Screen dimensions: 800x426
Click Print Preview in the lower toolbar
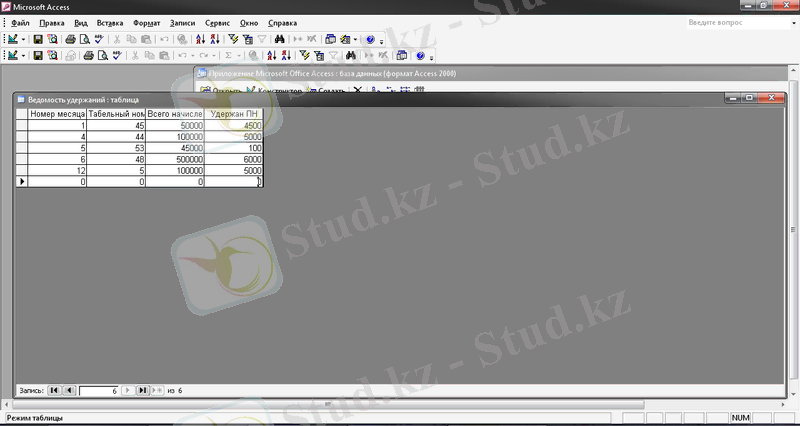click(x=103, y=56)
